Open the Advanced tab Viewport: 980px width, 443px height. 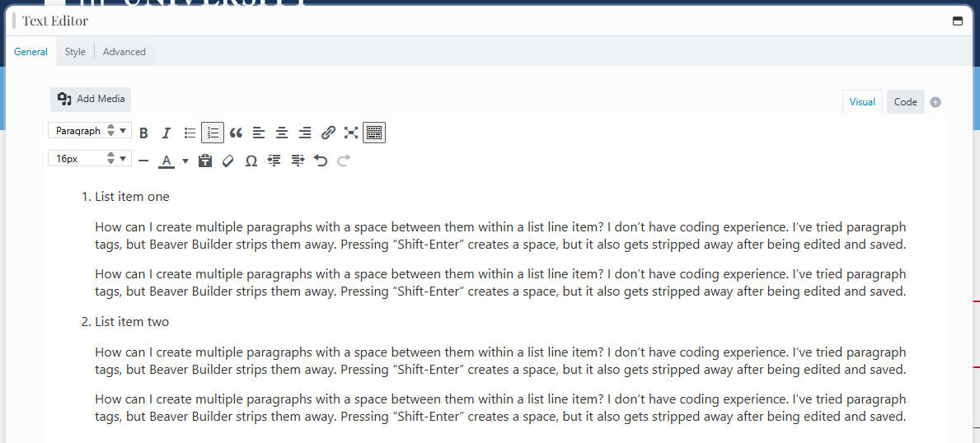pyautogui.click(x=124, y=52)
